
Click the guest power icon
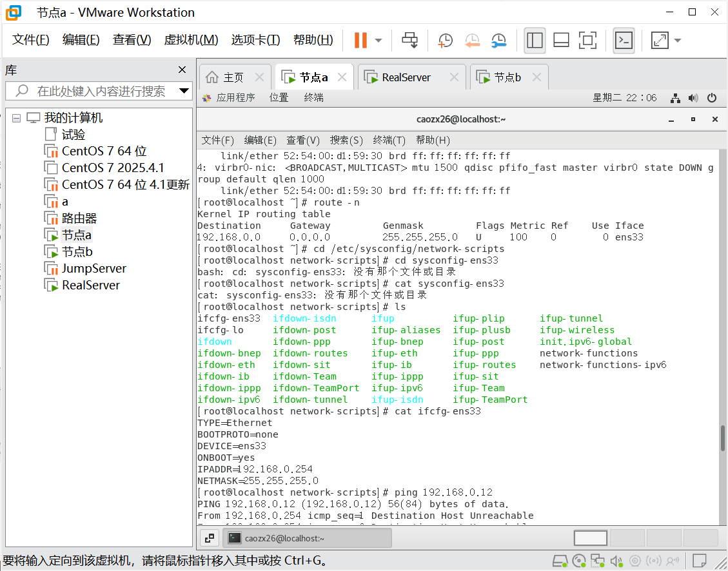pos(712,98)
